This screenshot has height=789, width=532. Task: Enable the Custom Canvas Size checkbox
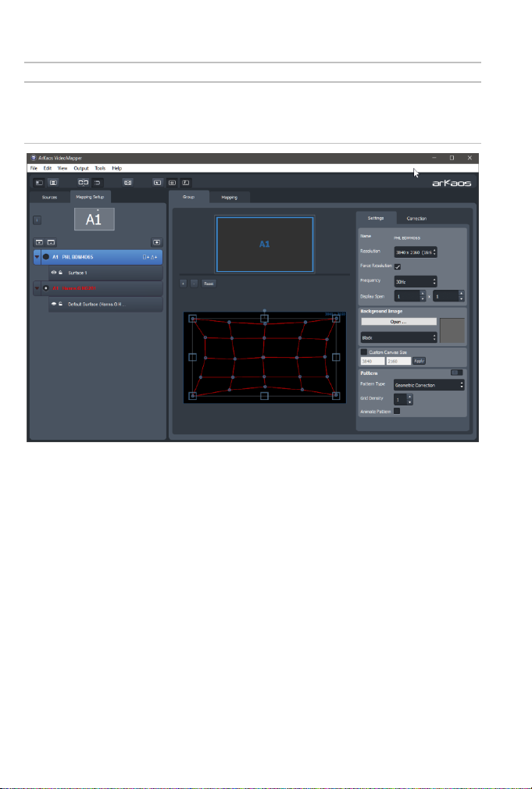click(364, 352)
